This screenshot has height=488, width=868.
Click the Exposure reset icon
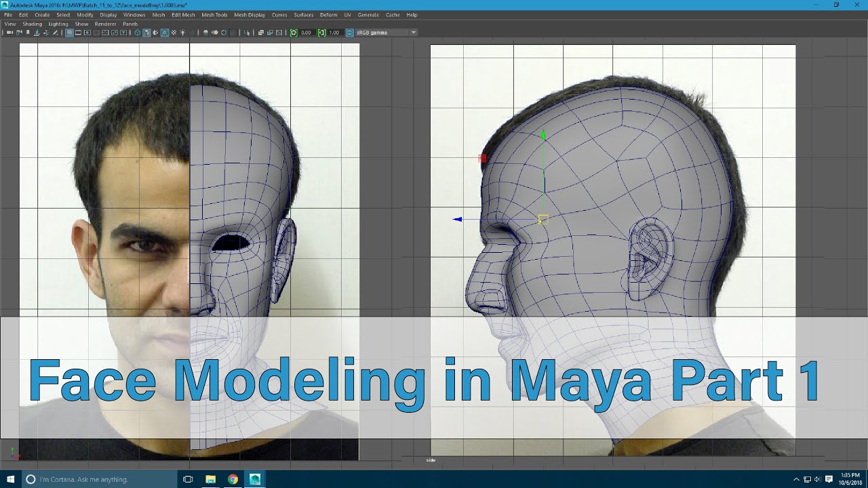(x=294, y=33)
